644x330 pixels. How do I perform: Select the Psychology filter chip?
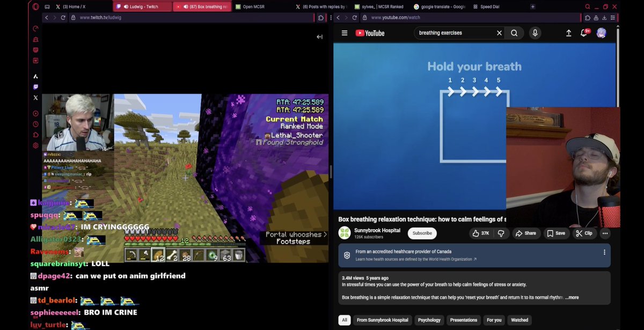click(x=429, y=320)
